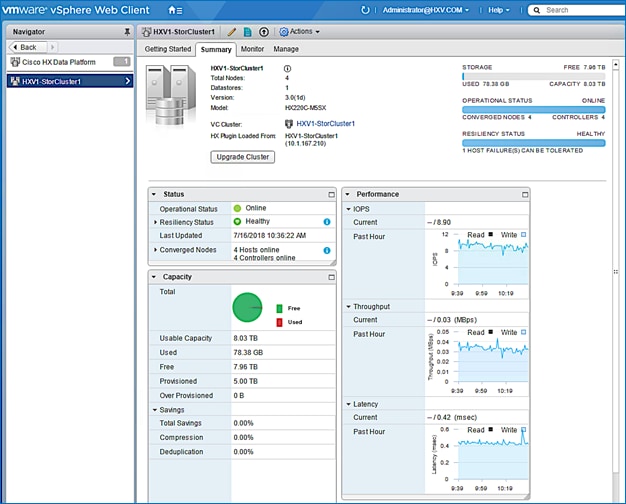This screenshot has height=504, width=626.
Task: Click the Operational Status online bar
Action: pyautogui.click(x=533, y=109)
